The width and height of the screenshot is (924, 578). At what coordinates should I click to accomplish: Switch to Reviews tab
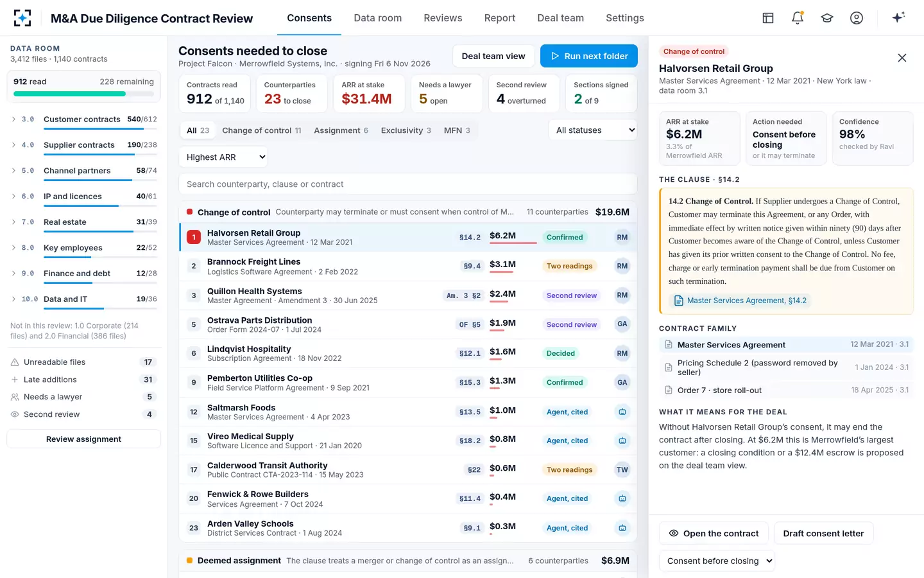click(443, 18)
